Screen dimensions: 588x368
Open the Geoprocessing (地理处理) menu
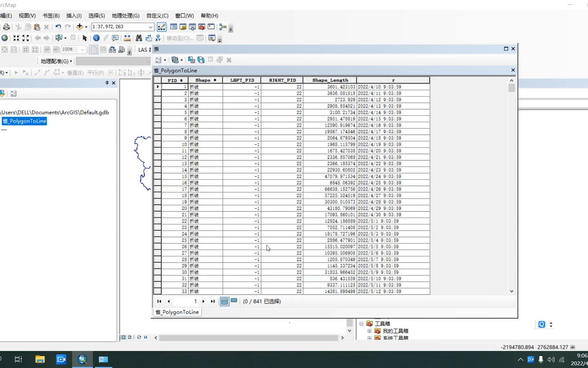tap(126, 16)
